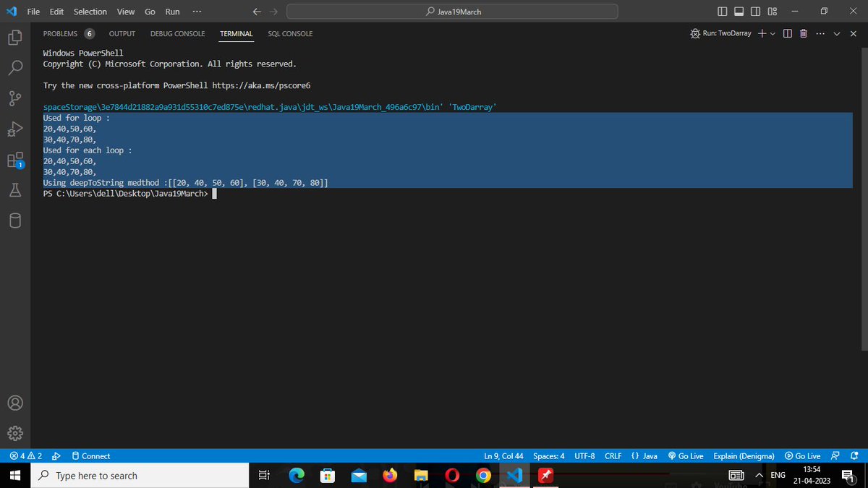Split the terminal with the split icon
Image resolution: width=868 pixels, height=488 pixels.
(x=788, y=34)
